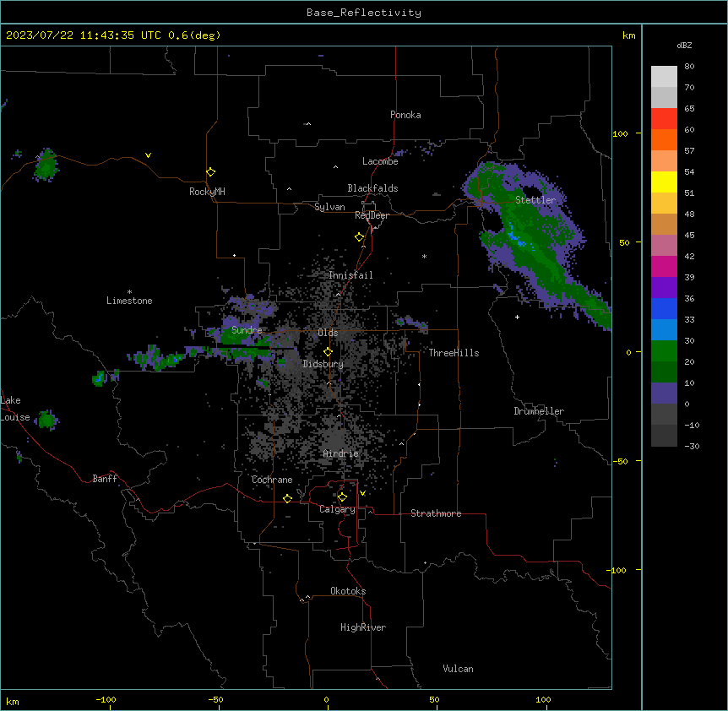Click the Airdrie label
The width and height of the screenshot is (728, 711).
pyautogui.click(x=341, y=453)
